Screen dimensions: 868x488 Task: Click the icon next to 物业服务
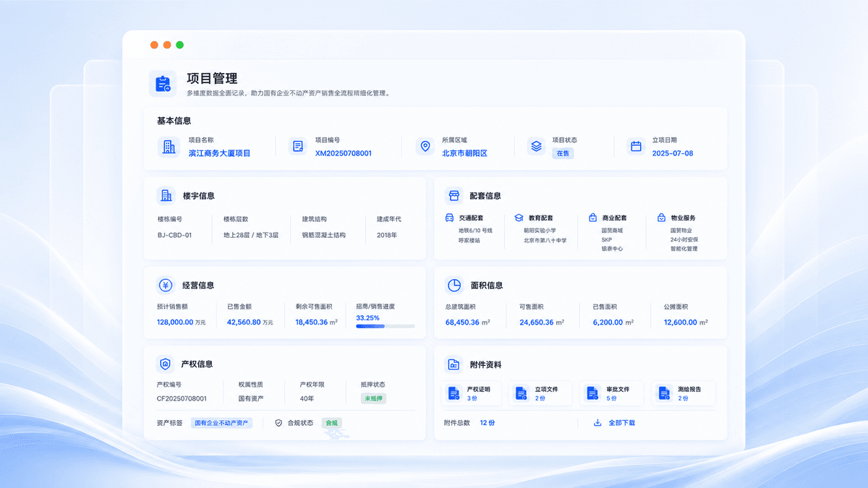coord(662,218)
